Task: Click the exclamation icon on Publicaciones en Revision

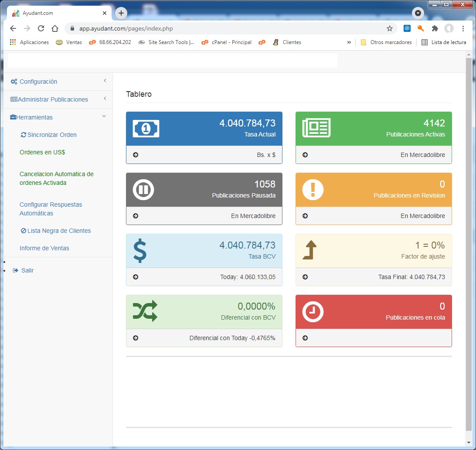Action: tap(313, 190)
